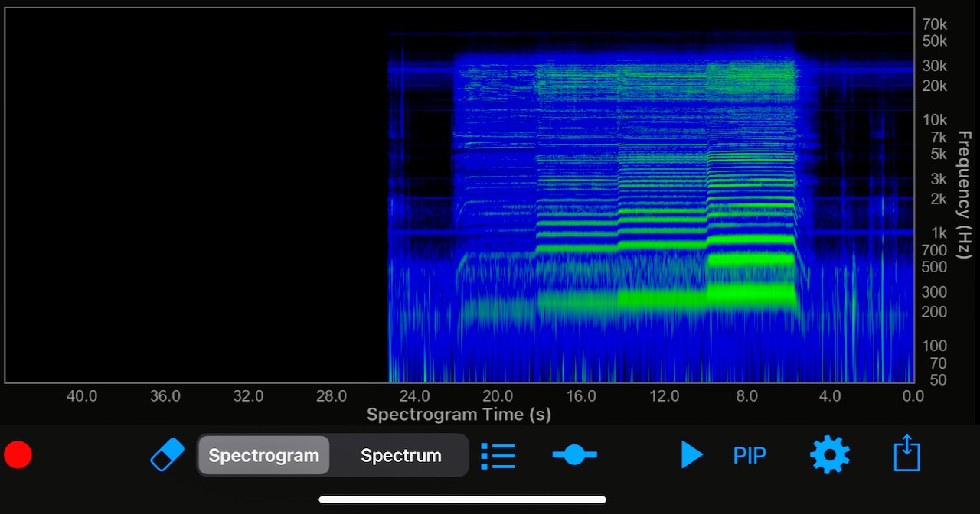The image size is (980, 514).
Task: Click the 24.0 time axis tick label
Action: pos(414,396)
